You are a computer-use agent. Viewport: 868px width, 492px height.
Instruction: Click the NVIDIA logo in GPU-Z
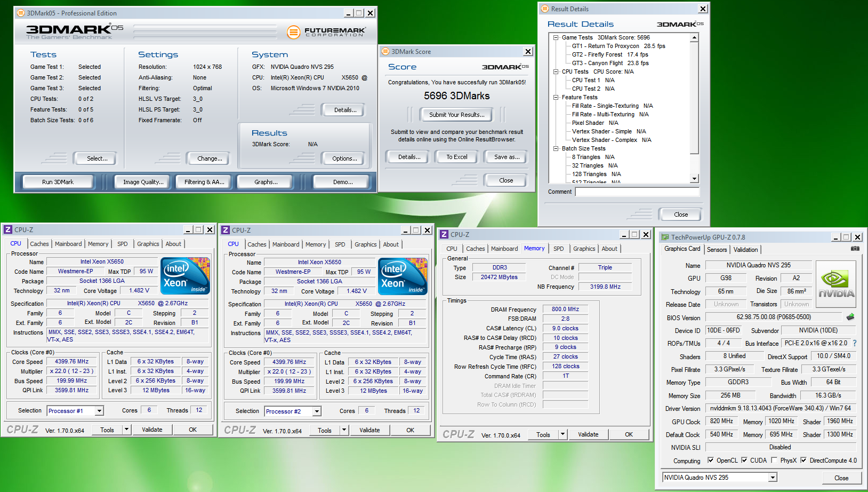coord(836,284)
